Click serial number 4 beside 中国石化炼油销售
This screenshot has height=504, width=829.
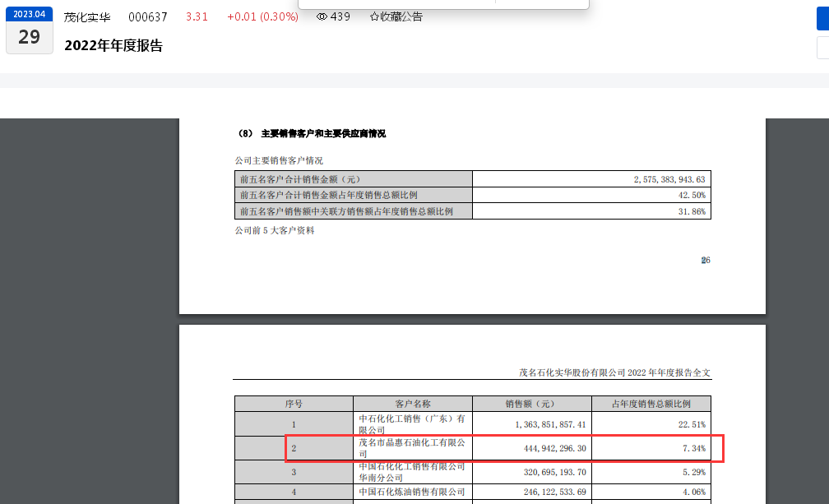[294, 492]
